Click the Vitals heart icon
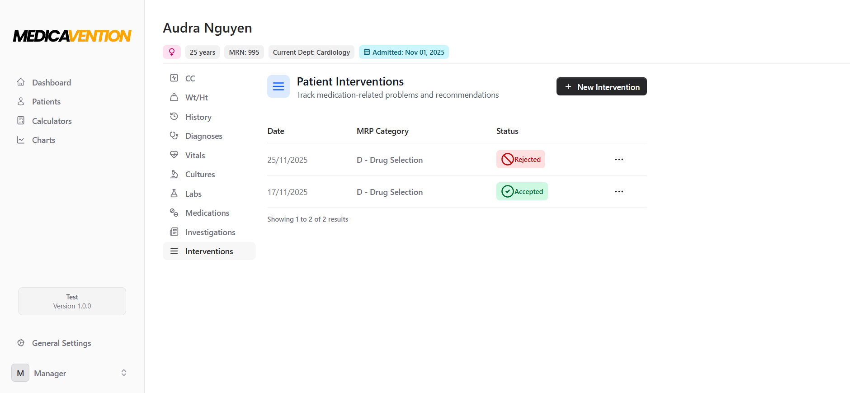Screen dimensions: 868x393 tap(175, 155)
